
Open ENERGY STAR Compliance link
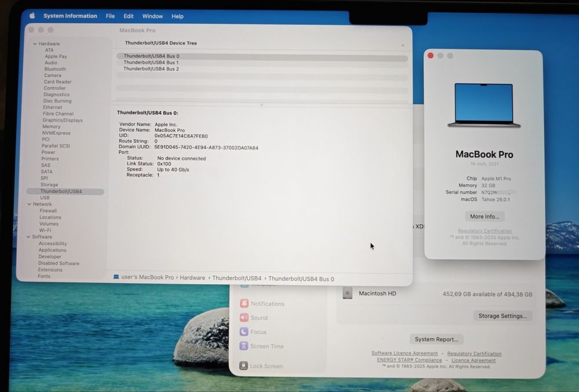(x=409, y=360)
